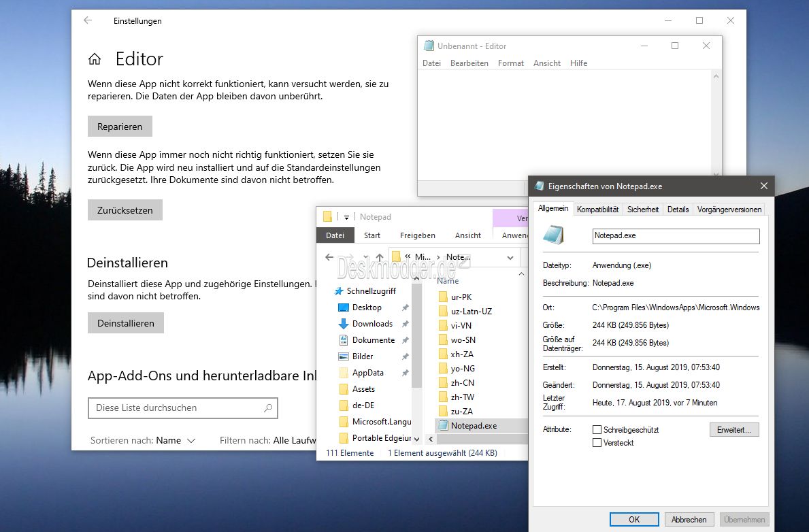Switch to the Kompatibilität tab

click(x=597, y=210)
